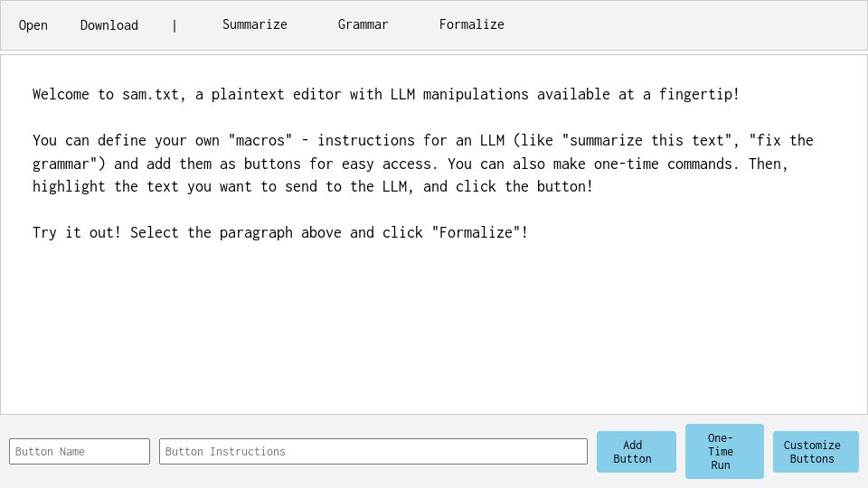Apply the Formalize macro
The width and height of the screenshot is (868, 488).
(x=472, y=24)
